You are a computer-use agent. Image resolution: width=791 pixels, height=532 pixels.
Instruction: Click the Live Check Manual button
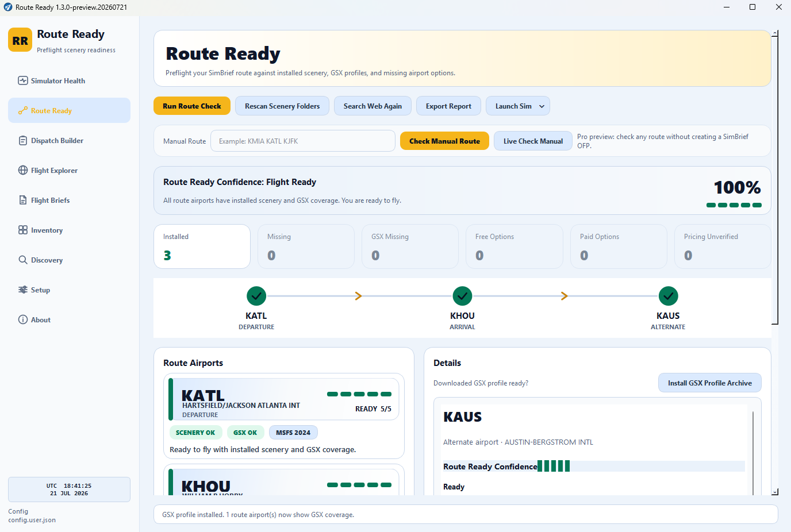click(x=533, y=141)
